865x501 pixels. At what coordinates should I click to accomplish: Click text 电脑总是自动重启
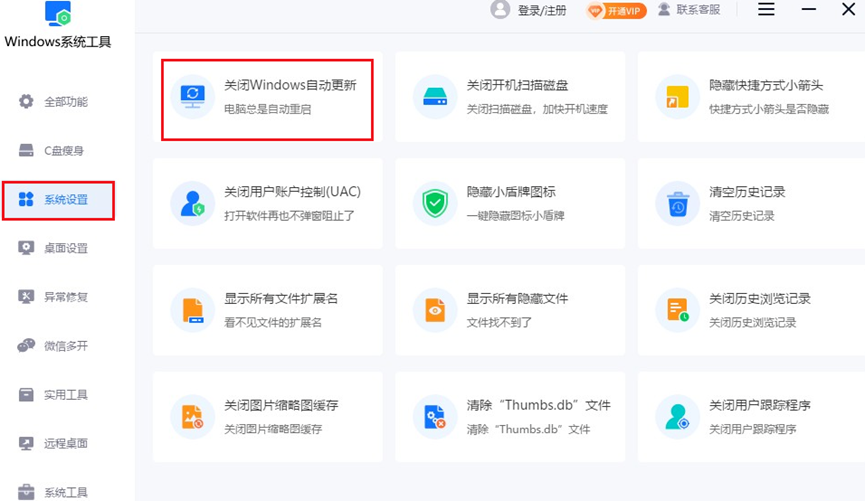coord(268,109)
